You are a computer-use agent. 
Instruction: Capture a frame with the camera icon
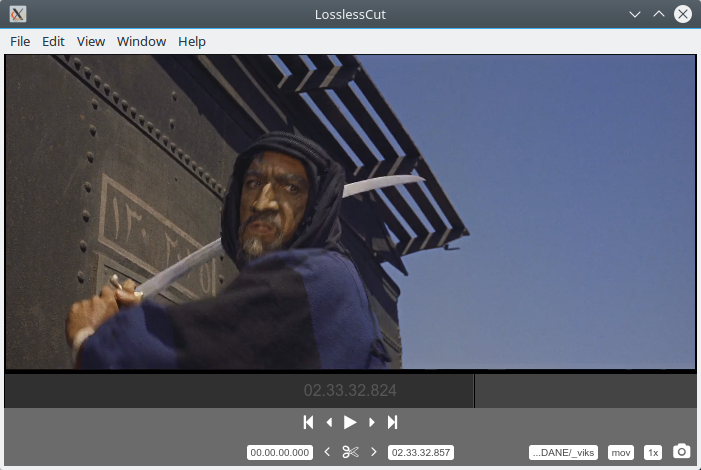[681, 452]
